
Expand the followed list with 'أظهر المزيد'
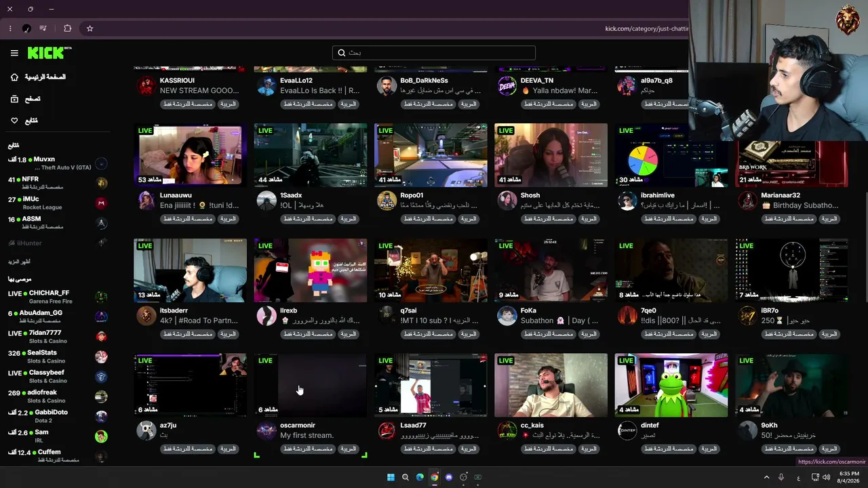tap(20, 262)
